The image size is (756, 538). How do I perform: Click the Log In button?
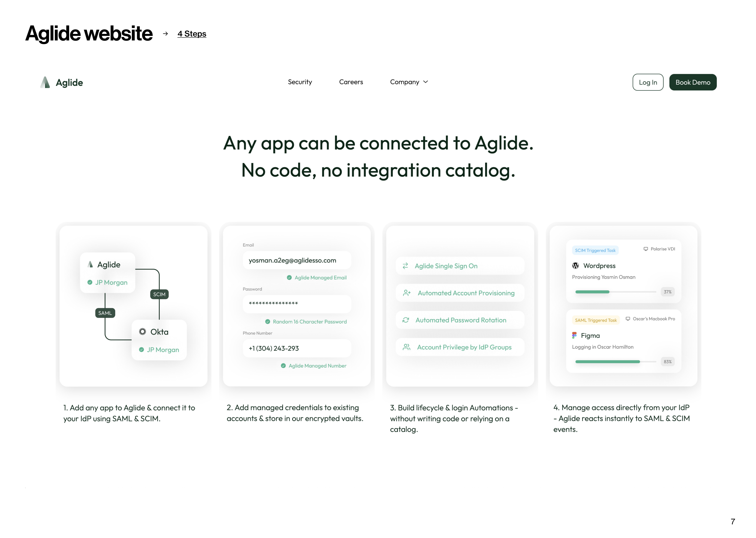click(x=648, y=82)
